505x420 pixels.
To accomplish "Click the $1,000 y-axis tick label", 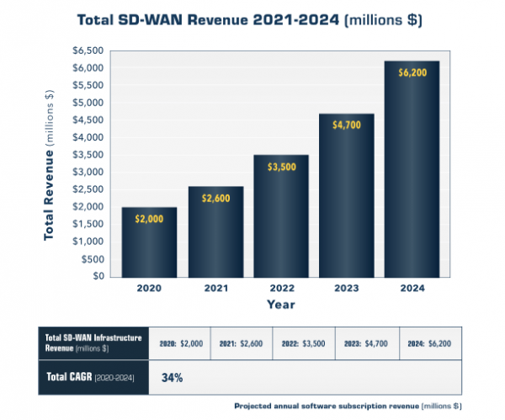I will [x=88, y=242].
